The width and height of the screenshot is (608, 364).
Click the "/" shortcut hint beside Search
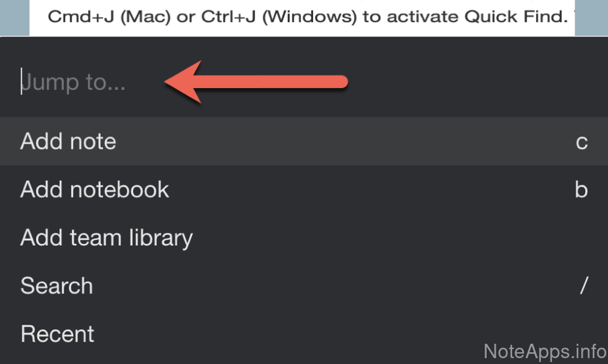(x=584, y=286)
